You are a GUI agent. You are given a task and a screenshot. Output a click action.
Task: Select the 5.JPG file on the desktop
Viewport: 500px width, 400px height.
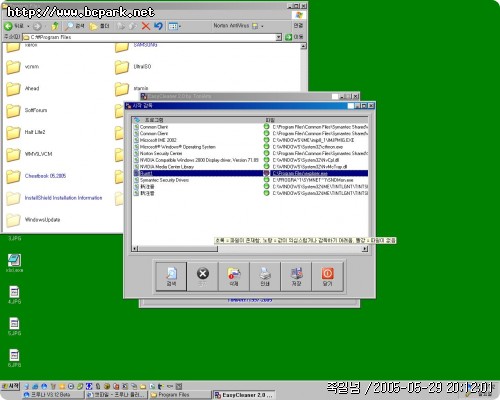click(14, 327)
